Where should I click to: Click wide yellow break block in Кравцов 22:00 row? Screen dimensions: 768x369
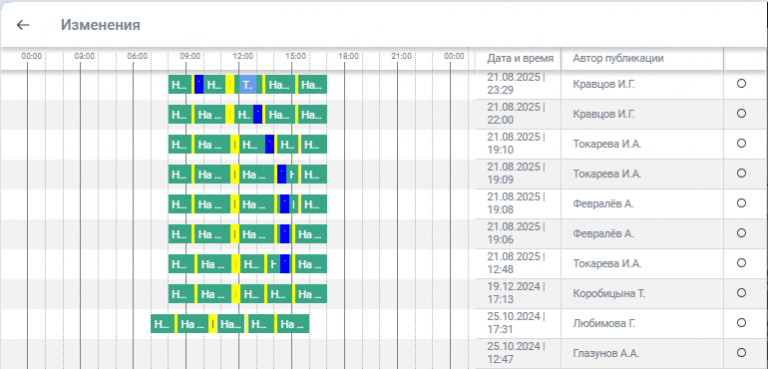coord(230,114)
